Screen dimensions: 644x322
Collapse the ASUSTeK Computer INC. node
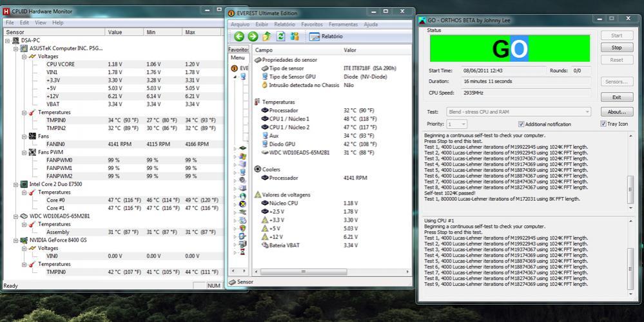tap(16, 48)
